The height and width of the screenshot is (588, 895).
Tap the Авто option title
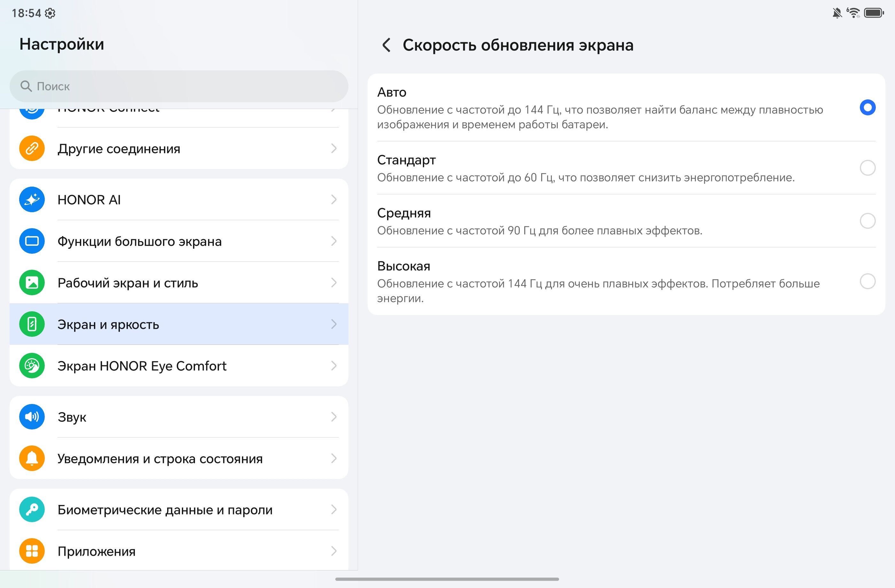pyautogui.click(x=392, y=92)
